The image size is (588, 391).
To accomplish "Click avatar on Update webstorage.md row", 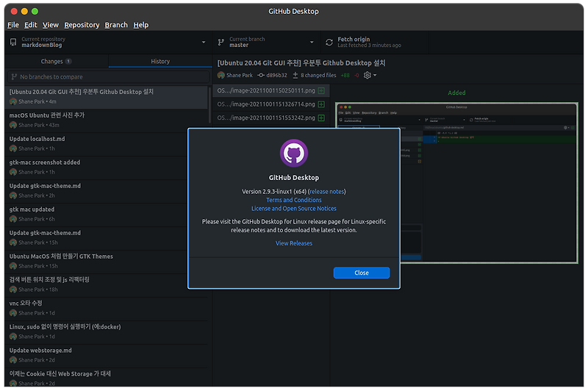I will (13, 360).
